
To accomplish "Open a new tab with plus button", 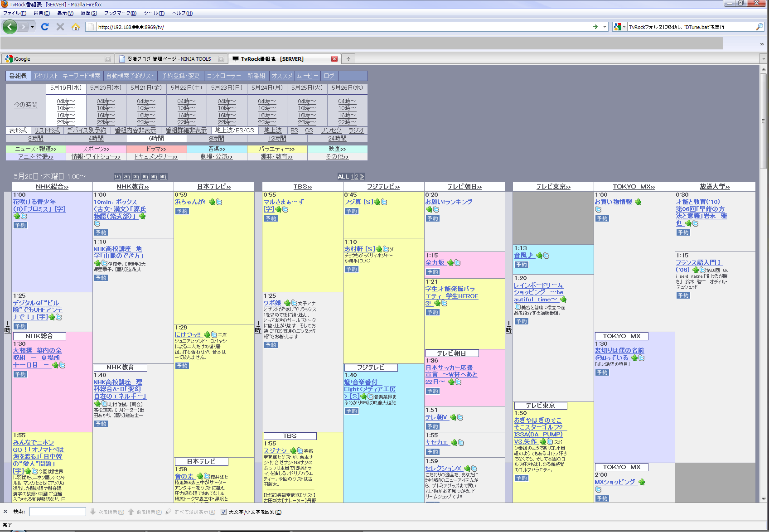I will coord(348,58).
